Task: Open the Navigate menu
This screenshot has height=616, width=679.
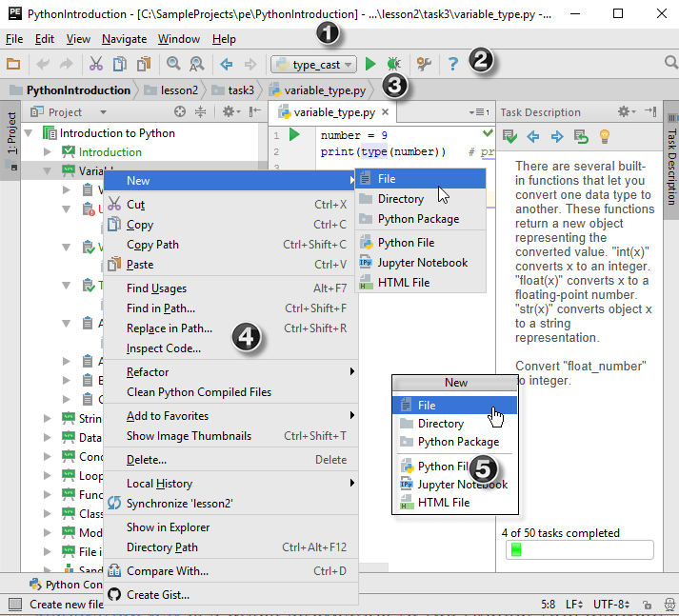Action: point(125,39)
